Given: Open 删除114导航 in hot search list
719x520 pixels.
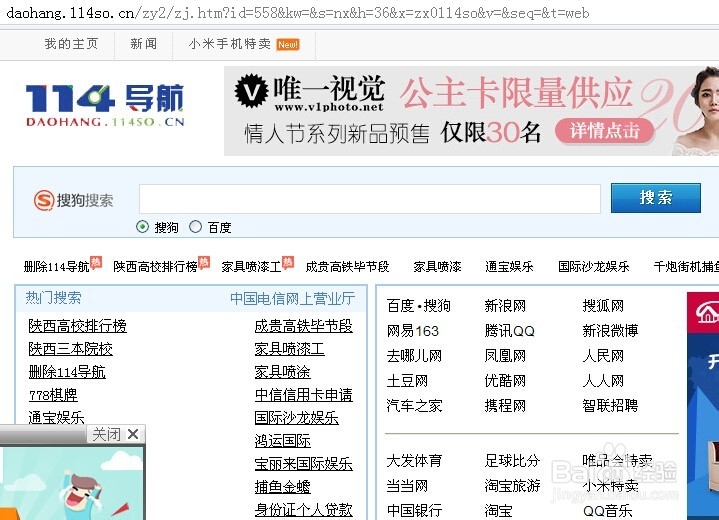Looking at the screenshot, I should click(67, 372).
